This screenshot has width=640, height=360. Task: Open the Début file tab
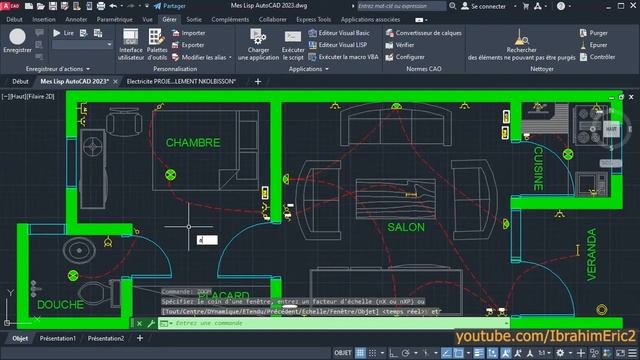[x=20, y=81]
